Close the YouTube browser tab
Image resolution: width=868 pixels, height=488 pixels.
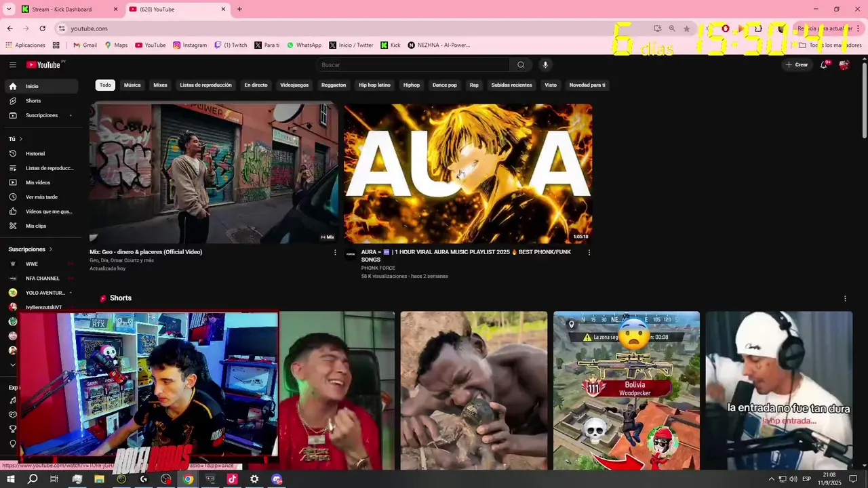[x=223, y=9]
